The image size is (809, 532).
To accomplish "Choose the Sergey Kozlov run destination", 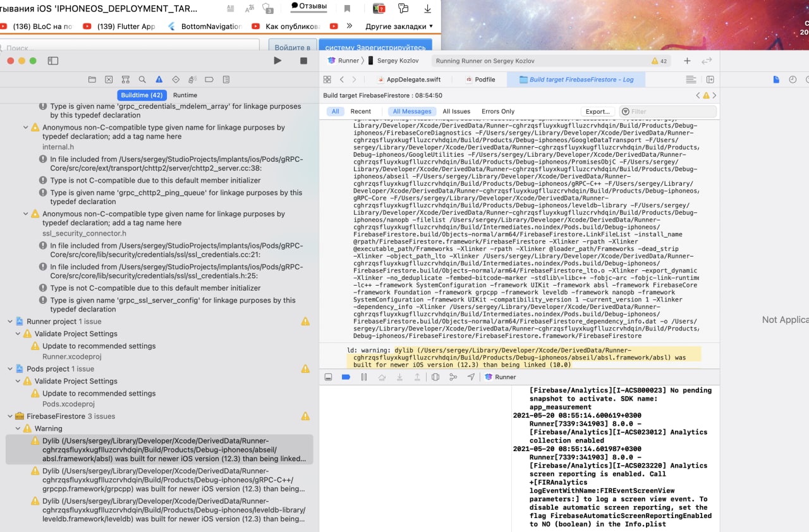I will click(393, 61).
